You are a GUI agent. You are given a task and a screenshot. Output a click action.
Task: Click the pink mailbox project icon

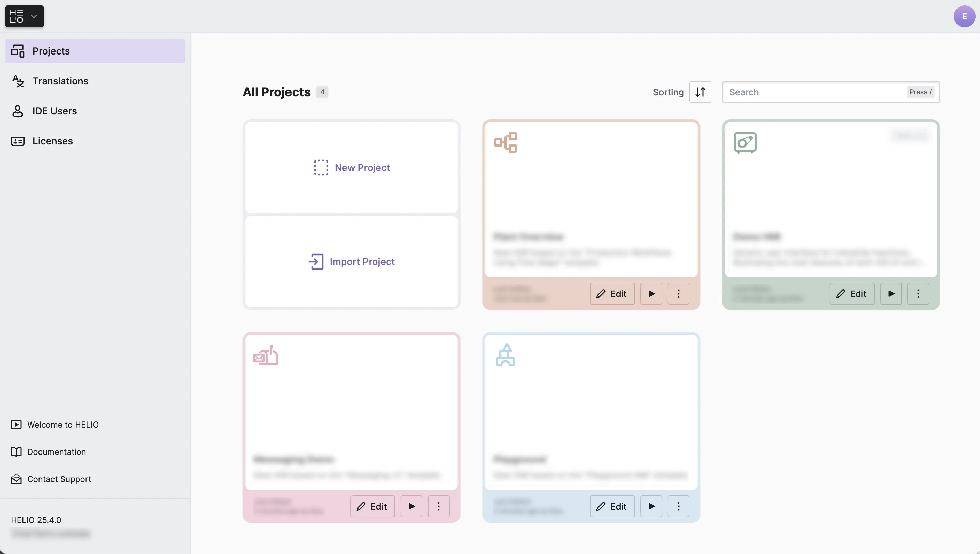pos(266,355)
